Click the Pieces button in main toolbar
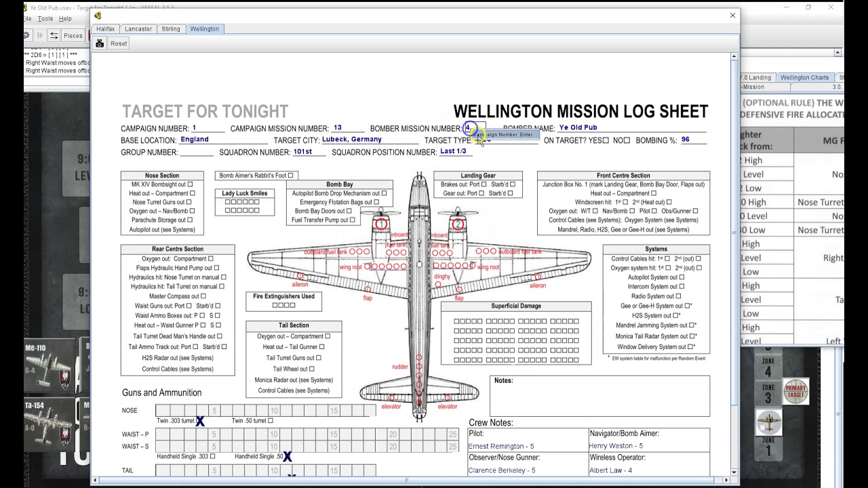This screenshot has width=868, height=488. [x=73, y=35]
